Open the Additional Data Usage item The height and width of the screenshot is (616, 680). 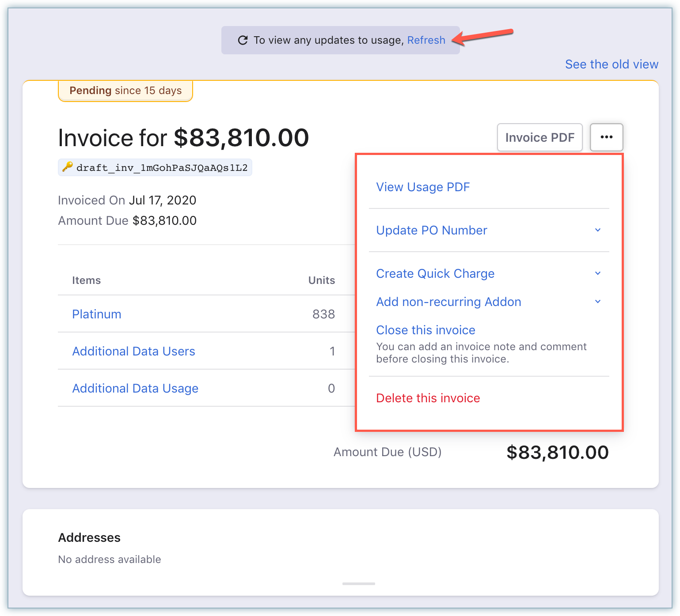point(135,389)
